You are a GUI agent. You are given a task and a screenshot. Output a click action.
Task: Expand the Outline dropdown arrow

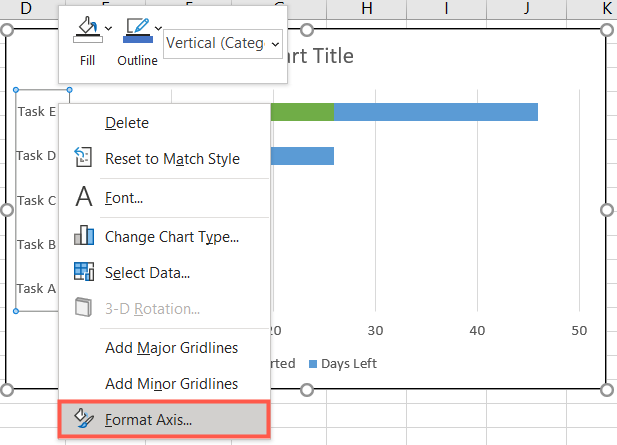coord(158,28)
